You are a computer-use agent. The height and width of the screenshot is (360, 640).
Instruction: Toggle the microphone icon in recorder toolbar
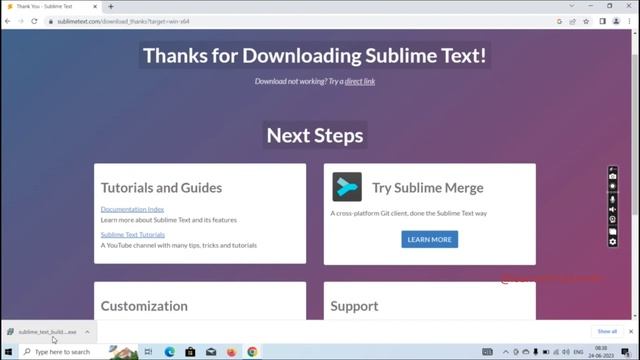click(613, 199)
